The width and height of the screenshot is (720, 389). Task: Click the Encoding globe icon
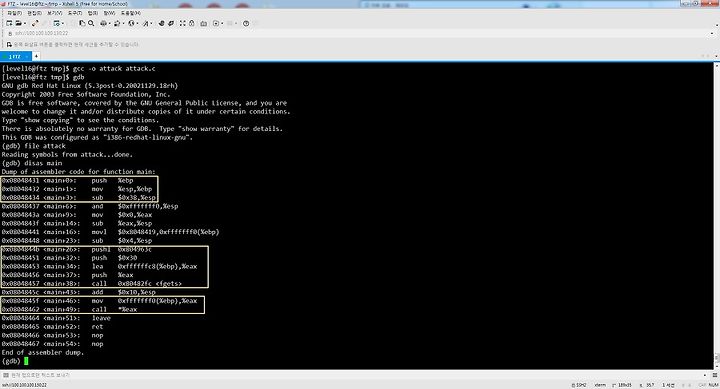click(x=131, y=23)
